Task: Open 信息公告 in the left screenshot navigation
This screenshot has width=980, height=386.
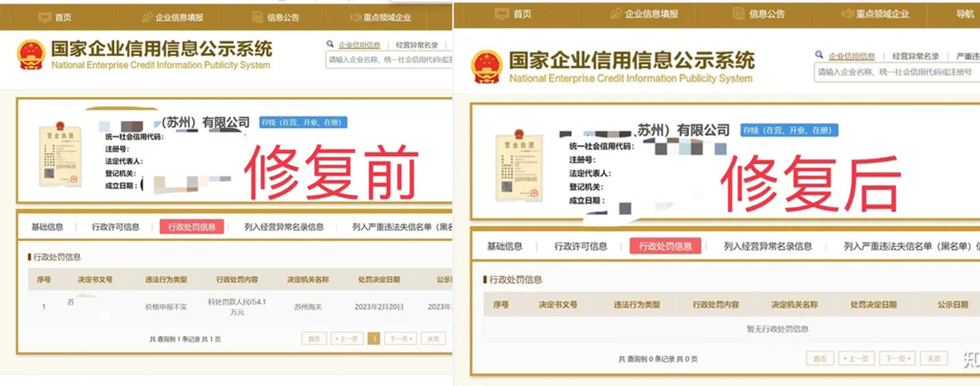Action: (x=283, y=17)
